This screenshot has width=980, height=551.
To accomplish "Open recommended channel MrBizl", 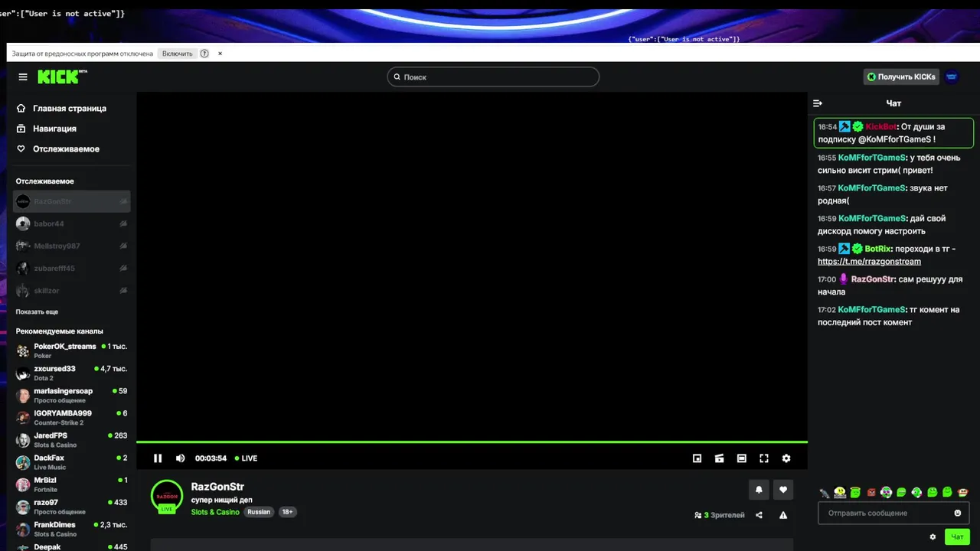I will [x=71, y=484].
